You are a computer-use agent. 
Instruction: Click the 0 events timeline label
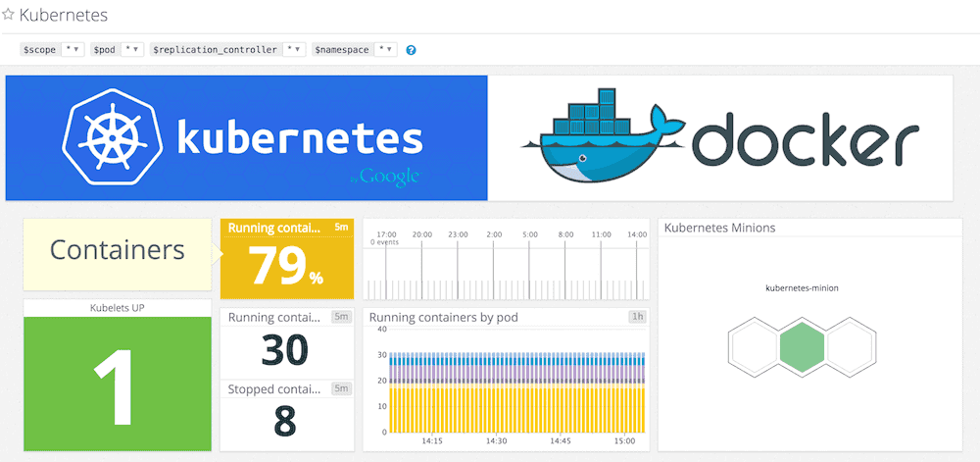[x=386, y=241]
